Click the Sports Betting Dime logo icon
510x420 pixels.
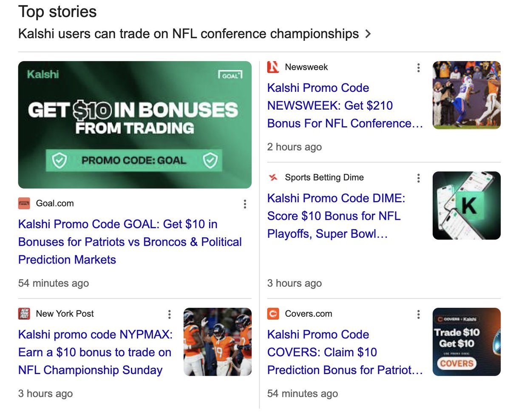[x=273, y=178]
